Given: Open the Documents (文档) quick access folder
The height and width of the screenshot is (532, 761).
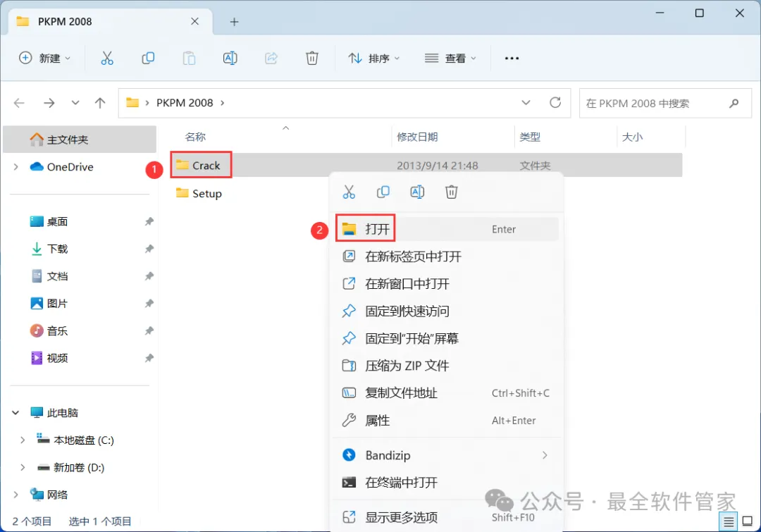Looking at the screenshot, I should tap(57, 276).
